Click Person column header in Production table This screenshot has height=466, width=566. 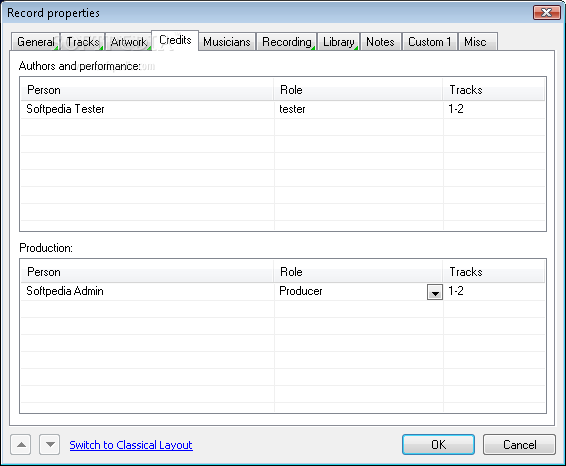pos(147,272)
